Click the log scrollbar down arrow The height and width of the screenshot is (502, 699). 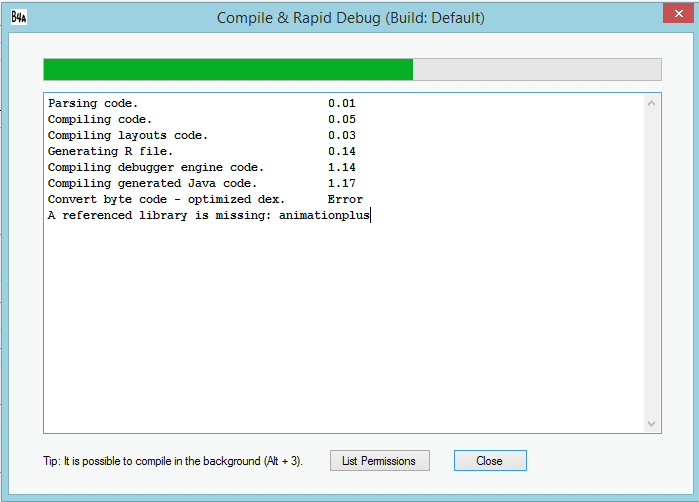coord(652,424)
